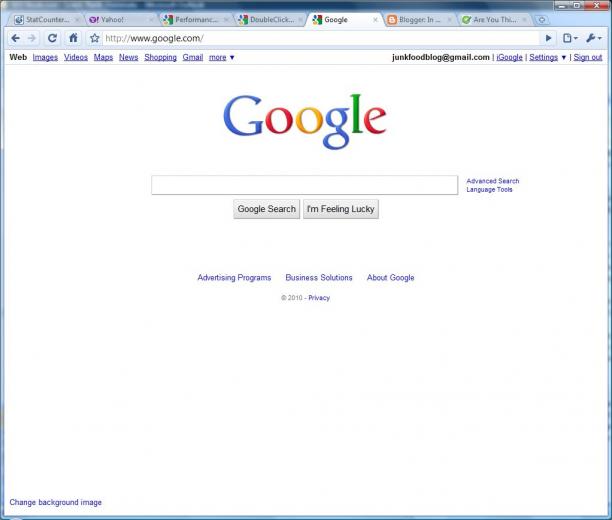
Task: Click the Go arrow beside address bar
Action: [x=548, y=38]
